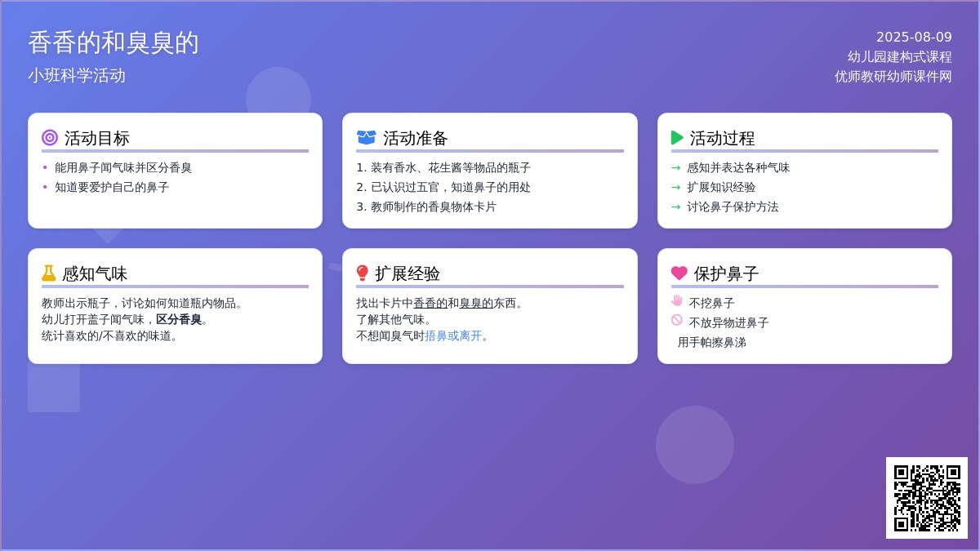Click the text 优师教研幼师课件网
980x551 pixels.
pos(893,77)
